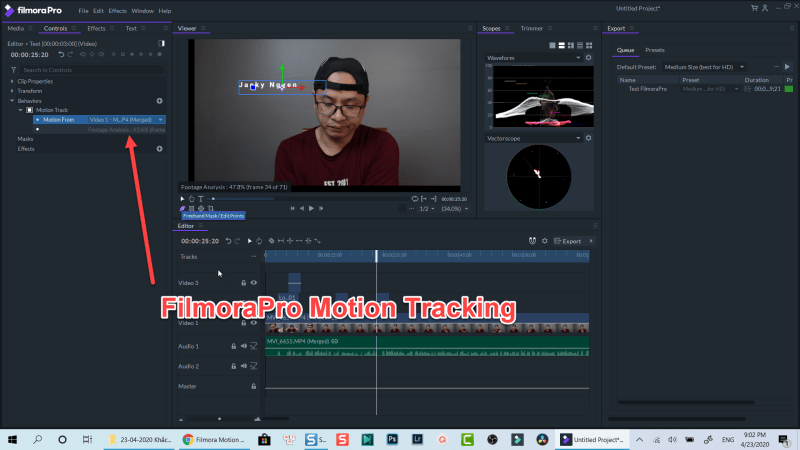
Task: Open the Effects menu in menu bar
Action: [x=120, y=10]
